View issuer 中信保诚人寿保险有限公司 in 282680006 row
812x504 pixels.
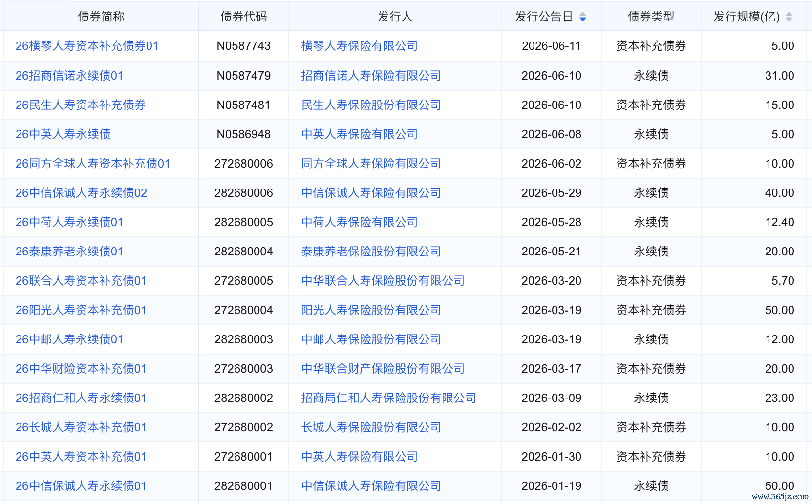(371, 193)
